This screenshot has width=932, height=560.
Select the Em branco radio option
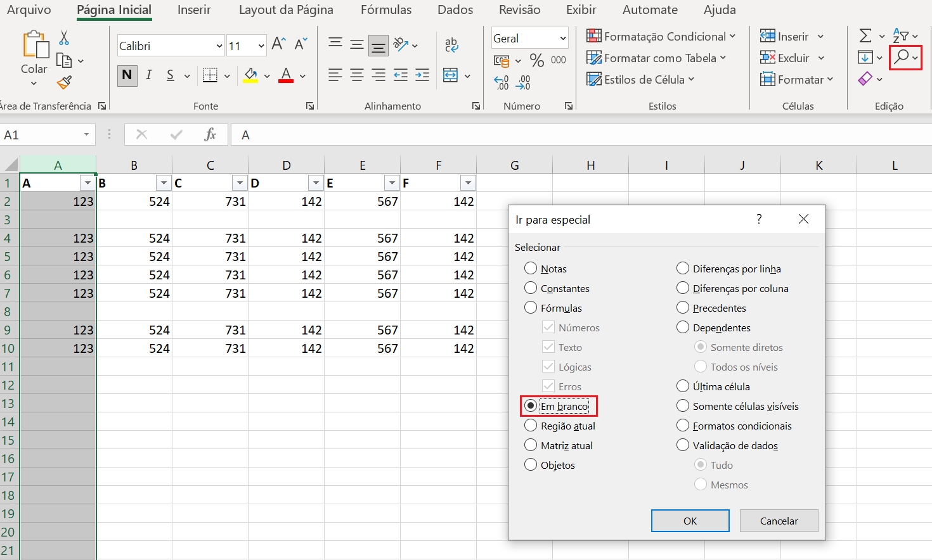tap(531, 406)
